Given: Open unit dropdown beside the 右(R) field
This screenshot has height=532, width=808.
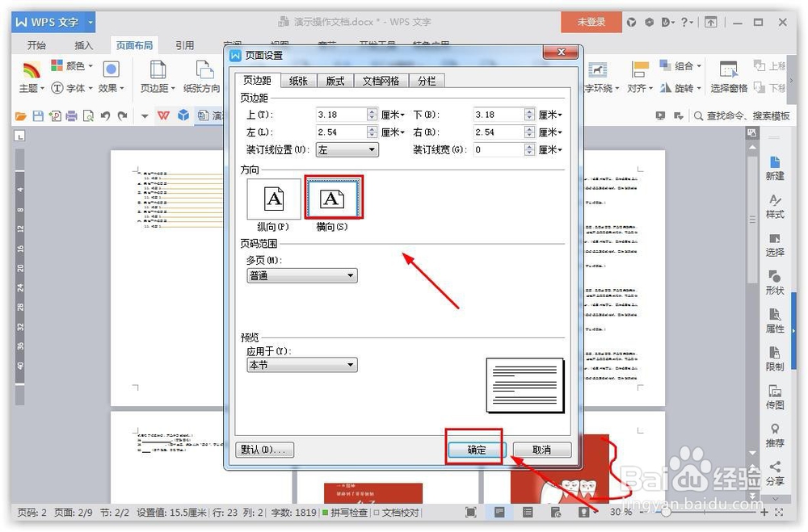Looking at the screenshot, I should tap(550, 132).
